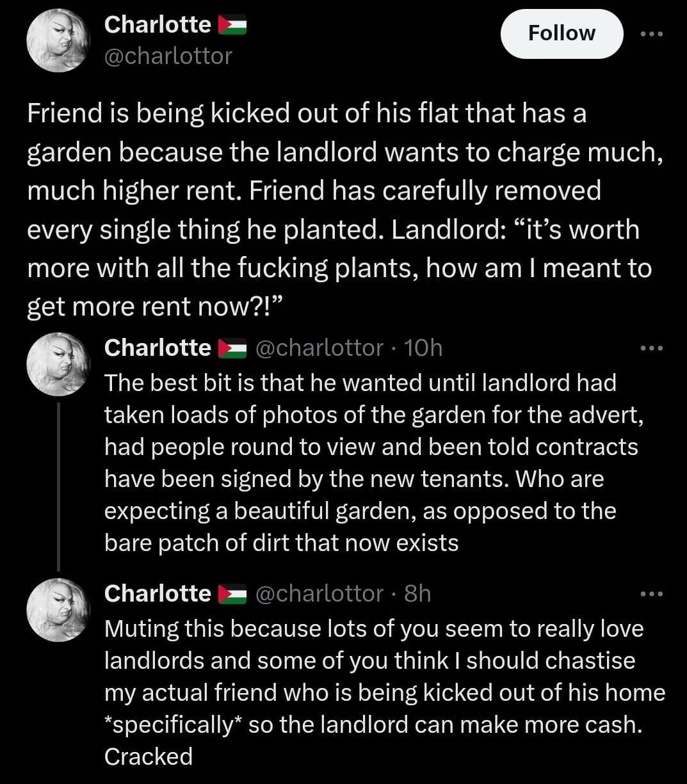Click the avatar beside the 10h reply
This screenshot has height=784, width=687.
[x=57, y=364]
